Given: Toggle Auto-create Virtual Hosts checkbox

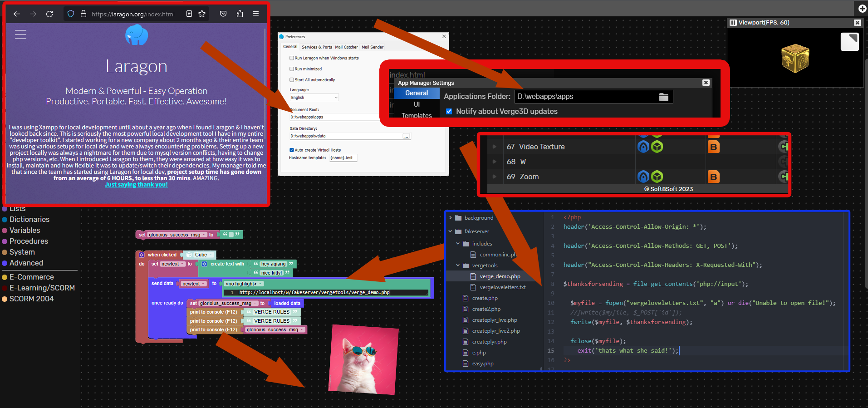Looking at the screenshot, I should point(292,150).
